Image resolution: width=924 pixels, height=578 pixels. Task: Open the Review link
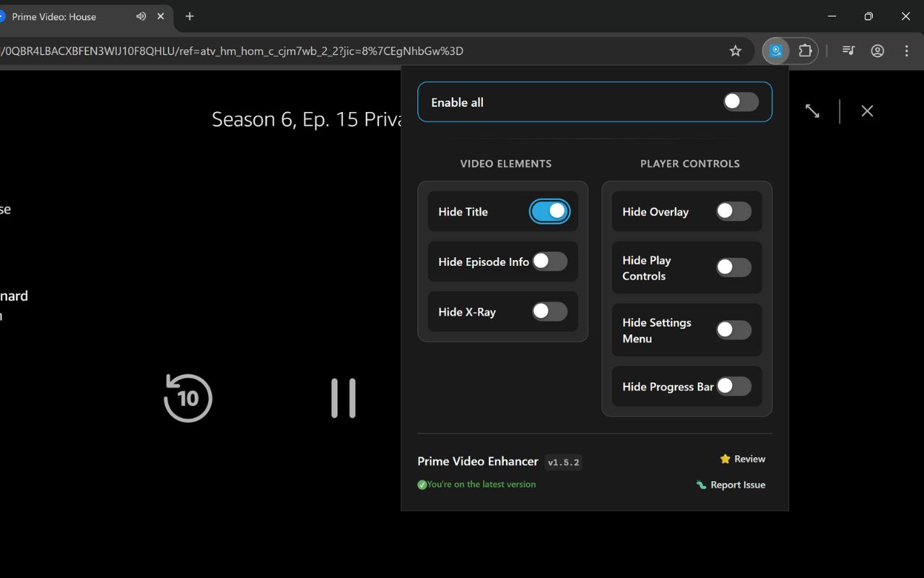(x=742, y=459)
